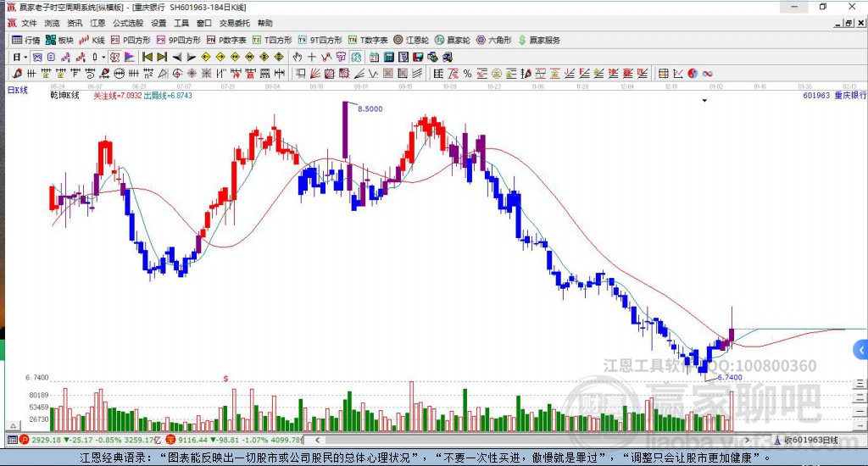
Task: Select the crosshair cursor tool
Action: [312, 57]
